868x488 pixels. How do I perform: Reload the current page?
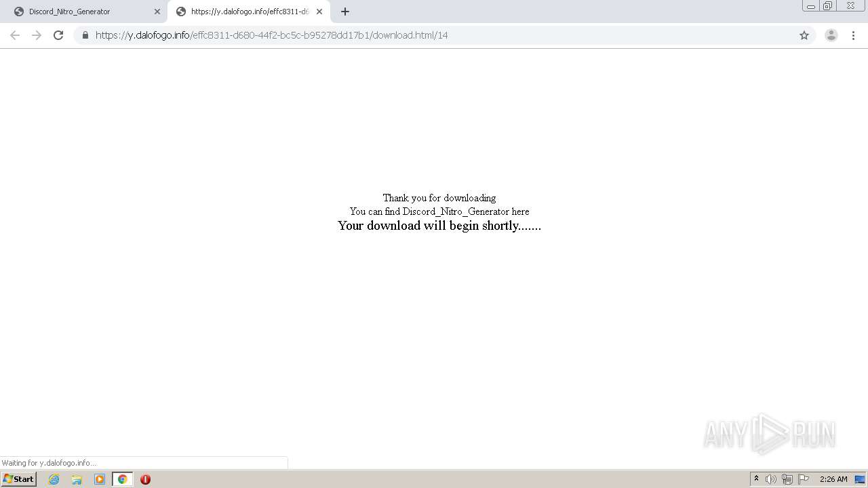[58, 35]
